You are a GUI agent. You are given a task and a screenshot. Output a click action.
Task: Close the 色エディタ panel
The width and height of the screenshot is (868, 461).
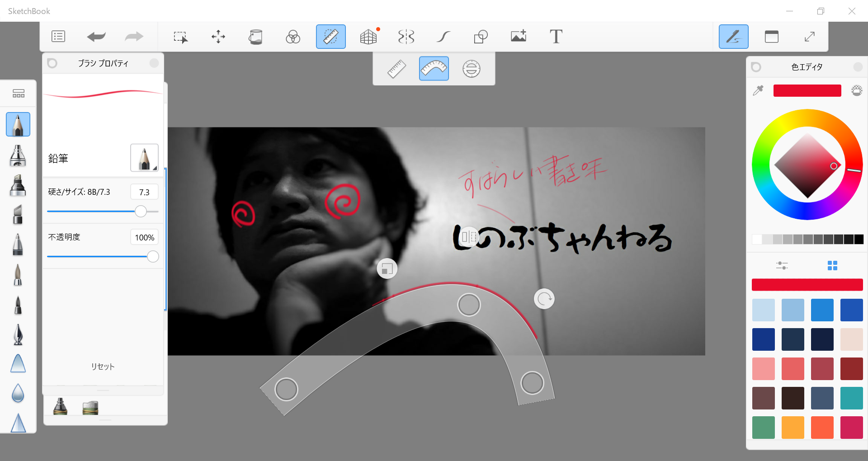(858, 67)
